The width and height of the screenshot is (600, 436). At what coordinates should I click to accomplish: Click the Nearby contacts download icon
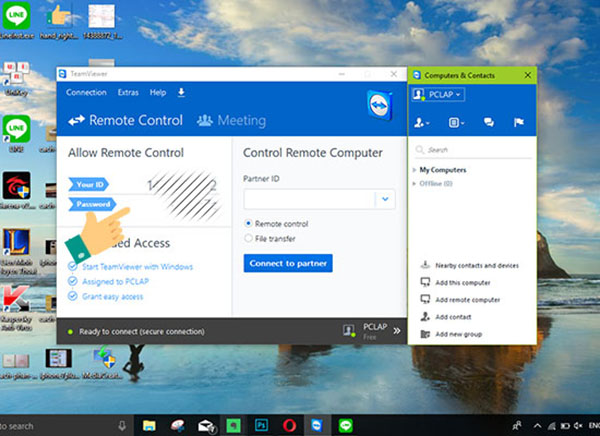pyautogui.click(x=425, y=265)
